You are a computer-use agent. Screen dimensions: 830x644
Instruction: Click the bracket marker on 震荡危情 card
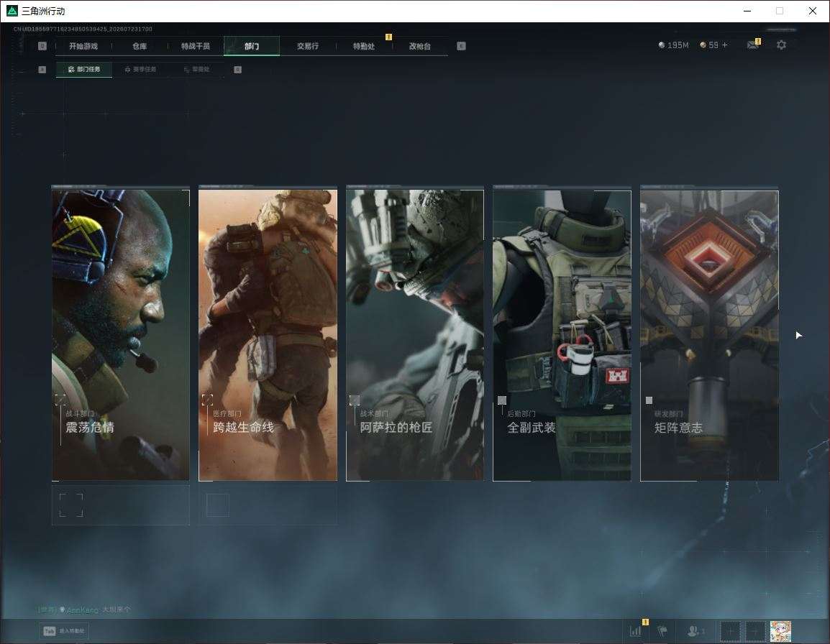(60, 400)
